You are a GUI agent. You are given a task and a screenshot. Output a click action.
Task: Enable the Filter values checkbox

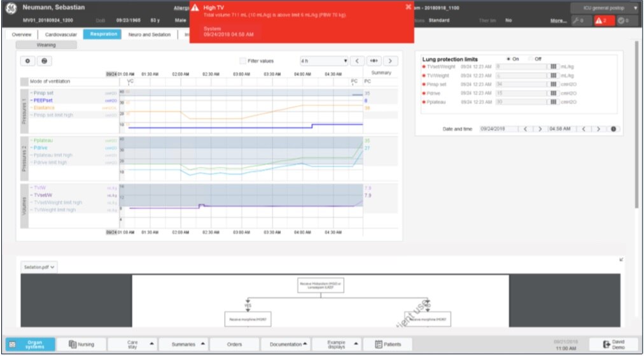(242, 61)
